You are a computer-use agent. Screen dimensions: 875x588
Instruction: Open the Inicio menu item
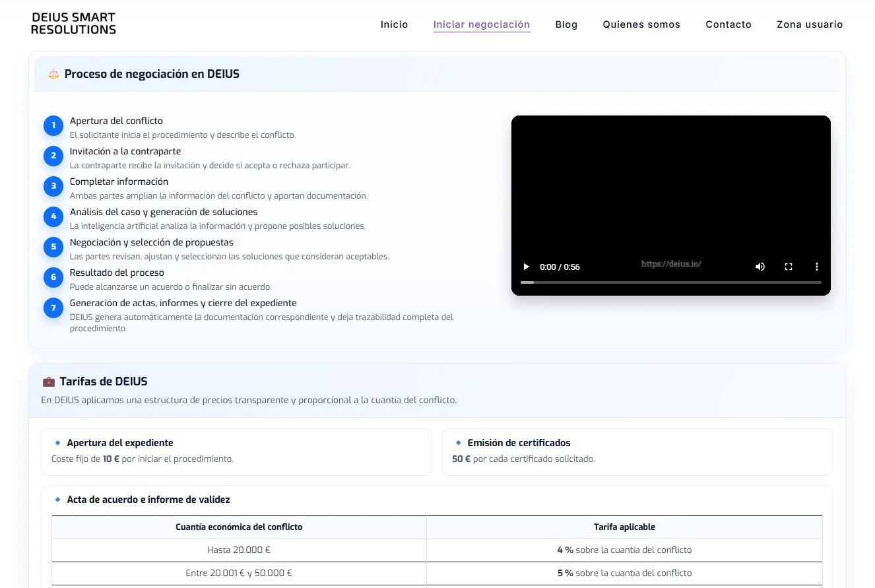point(395,24)
